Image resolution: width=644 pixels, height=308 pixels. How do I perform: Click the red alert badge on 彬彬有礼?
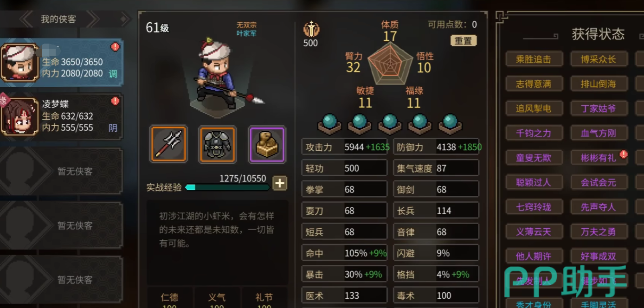624,154
